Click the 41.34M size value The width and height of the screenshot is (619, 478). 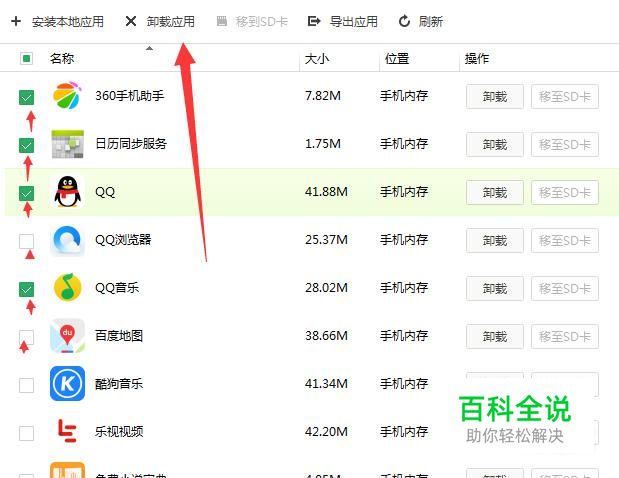tap(326, 384)
